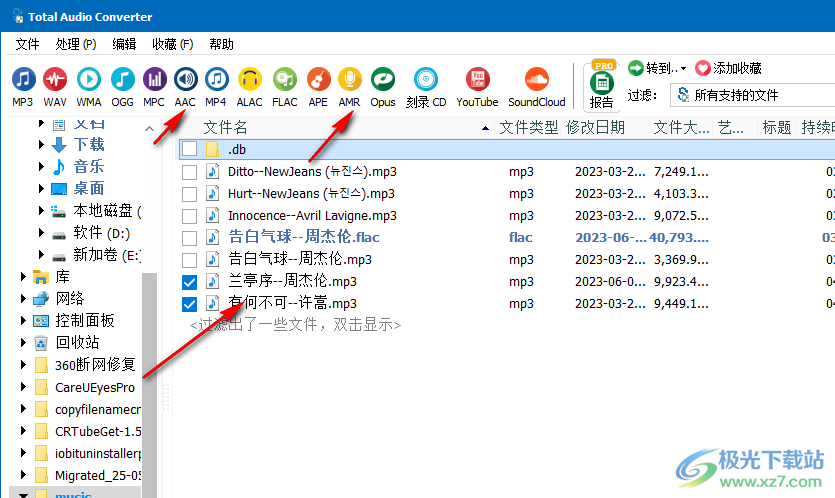Viewport: 835px width, 498px height.
Task: Tick the 告白气球--周杰伦.flac checkbox
Action: click(x=190, y=238)
